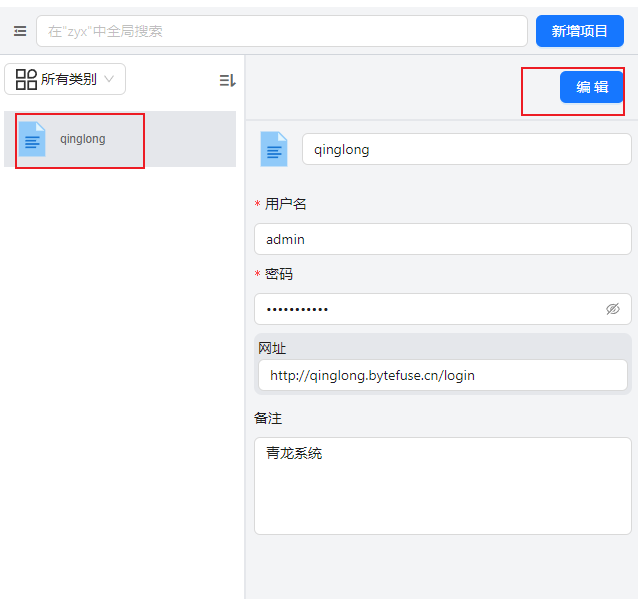Click the file icon beside the title field
Screen dimensions: 638x599
[273, 149]
